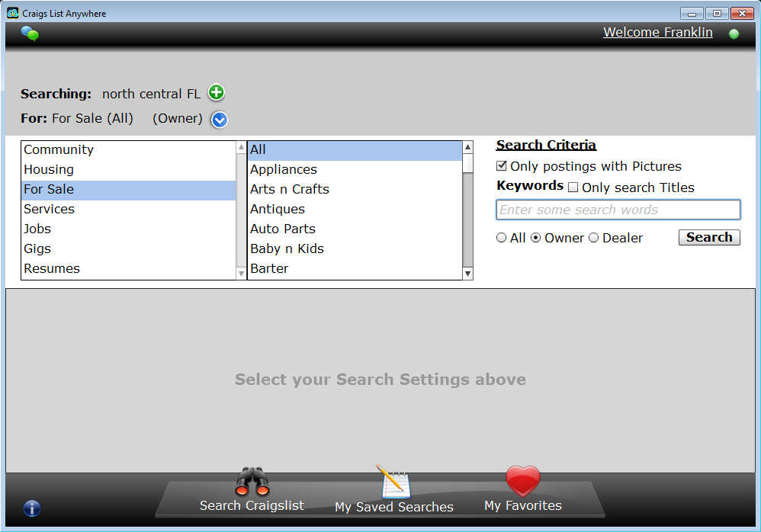Click the Craigs List Anywhere title bar icon

coord(12,13)
